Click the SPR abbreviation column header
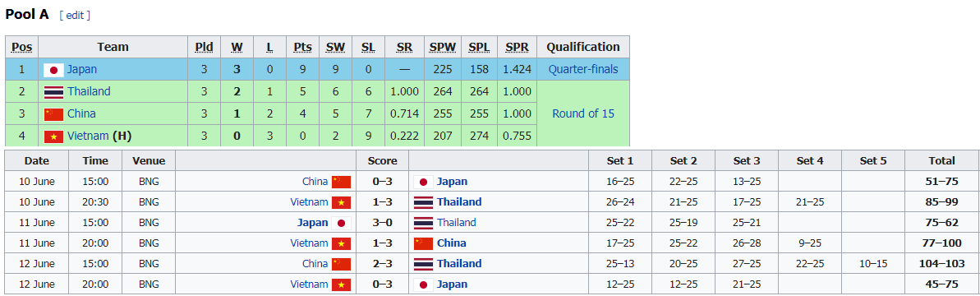The height and width of the screenshot is (296, 980). [x=517, y=47]
